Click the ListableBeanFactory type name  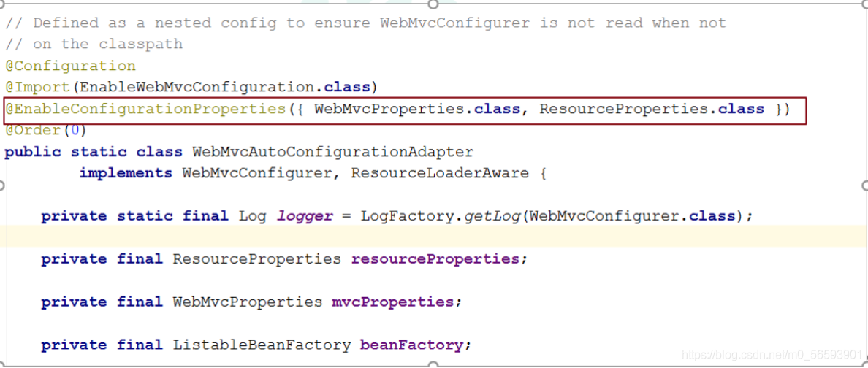point(262,345)
